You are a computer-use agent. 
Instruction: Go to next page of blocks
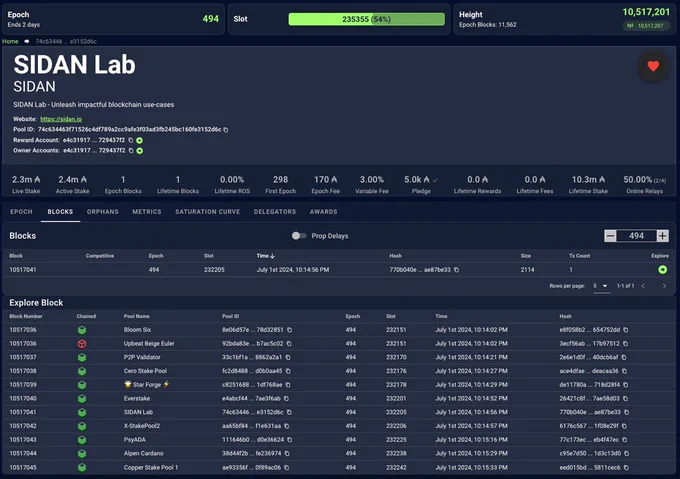coord(664,286)
